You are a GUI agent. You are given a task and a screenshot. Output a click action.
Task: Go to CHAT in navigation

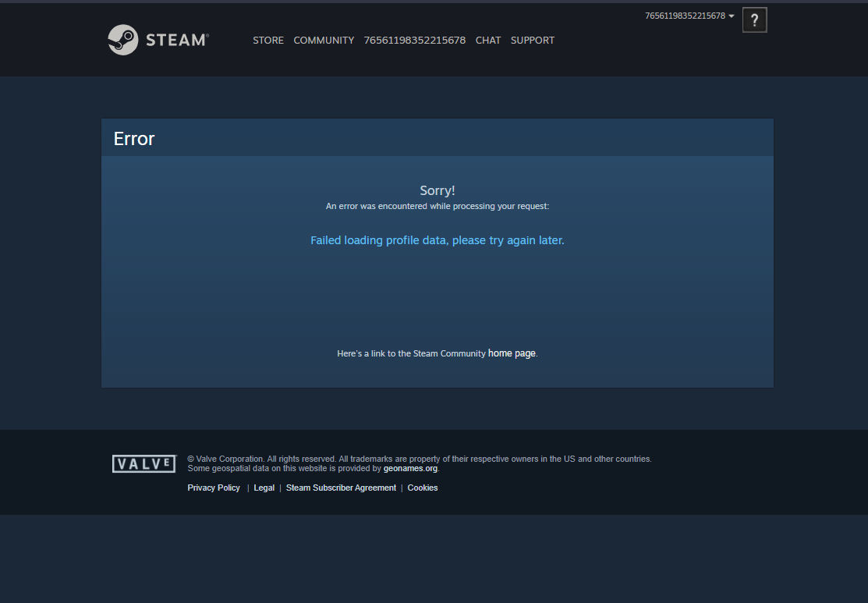(488, 41)
